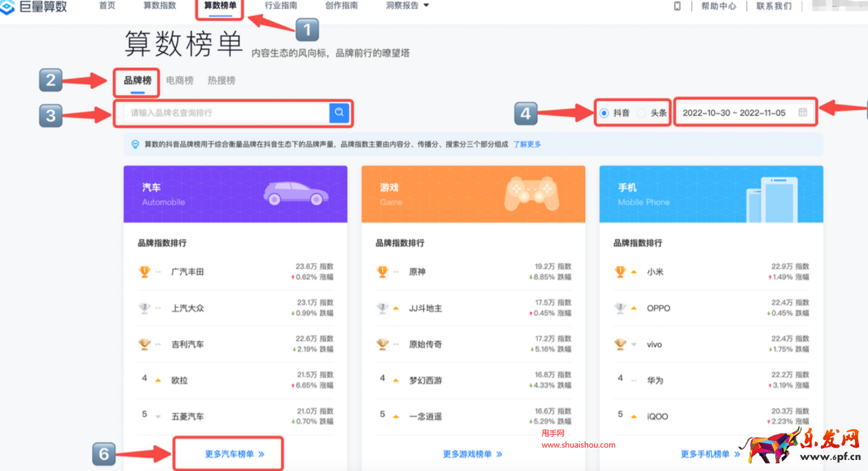Open the 游戏 Game card header
Image resolution: width=868 pixels, height=471 pixels.
(474, 194)
